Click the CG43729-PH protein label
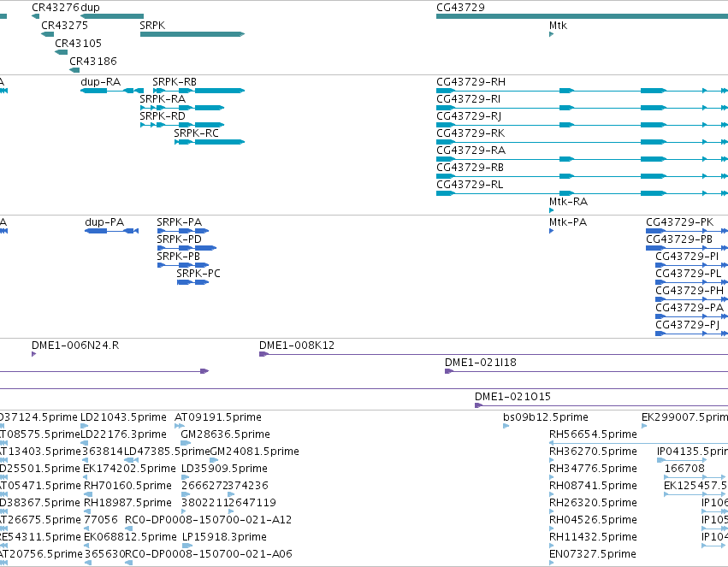This screenshot has height=567, width=728. coord(690,291)
